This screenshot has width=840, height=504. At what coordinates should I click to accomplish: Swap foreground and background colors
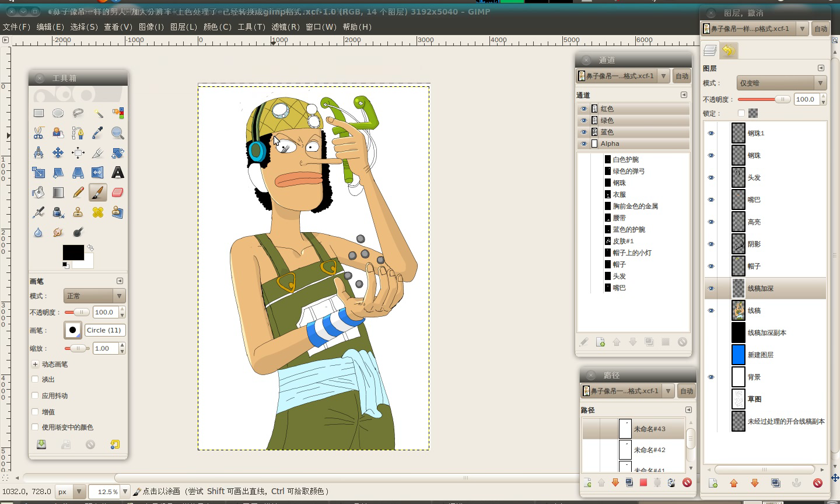90,248
